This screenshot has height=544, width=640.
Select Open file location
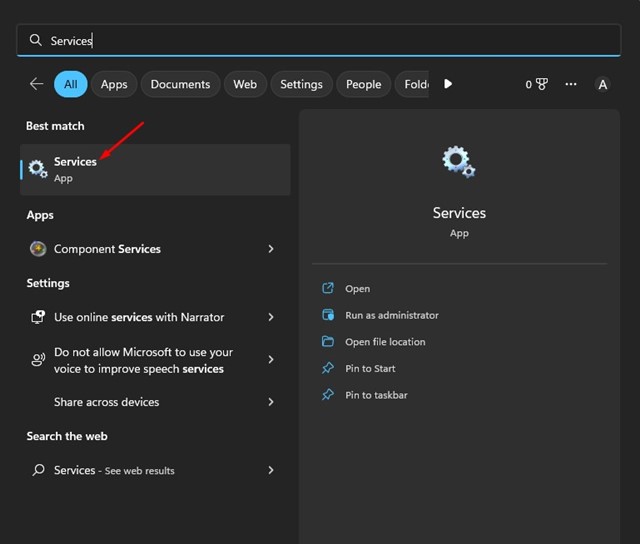click(x=385, y=342)
